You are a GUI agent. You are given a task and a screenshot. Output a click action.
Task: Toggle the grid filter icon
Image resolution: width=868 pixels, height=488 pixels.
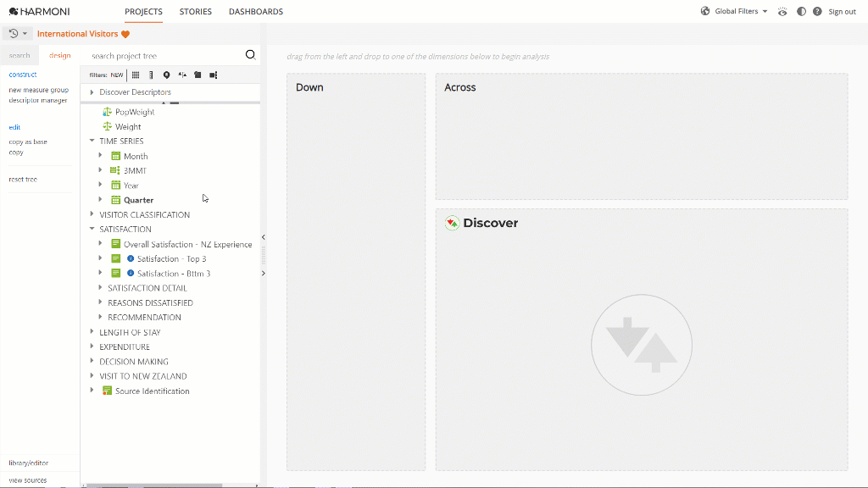point(136,75)
